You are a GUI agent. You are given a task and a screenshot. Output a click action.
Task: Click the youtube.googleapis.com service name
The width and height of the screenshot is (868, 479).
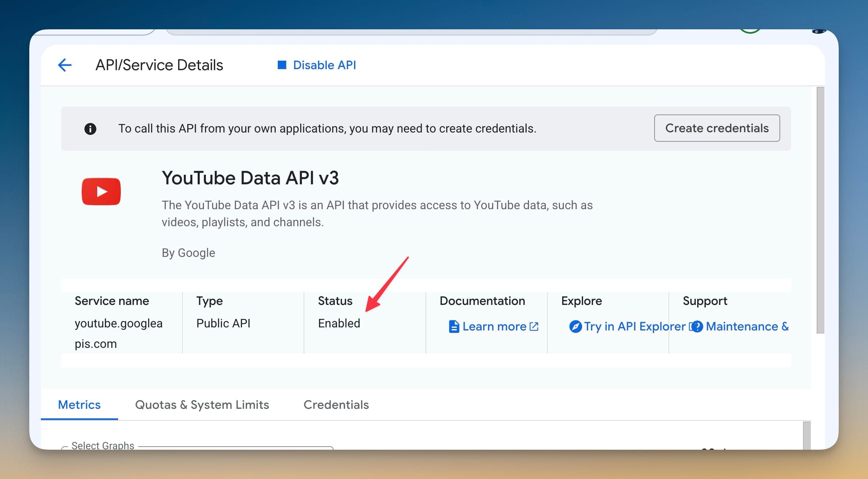(118, 333)
